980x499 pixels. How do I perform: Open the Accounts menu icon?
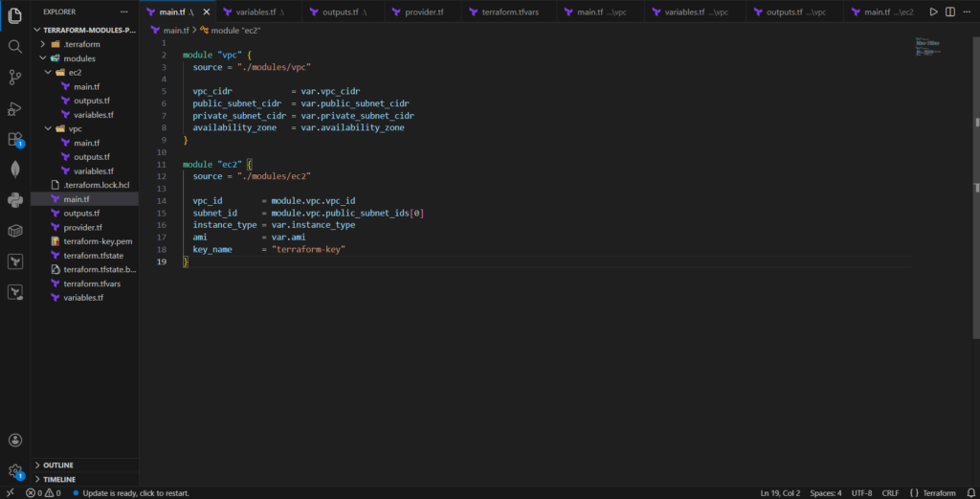coord(14,441)
